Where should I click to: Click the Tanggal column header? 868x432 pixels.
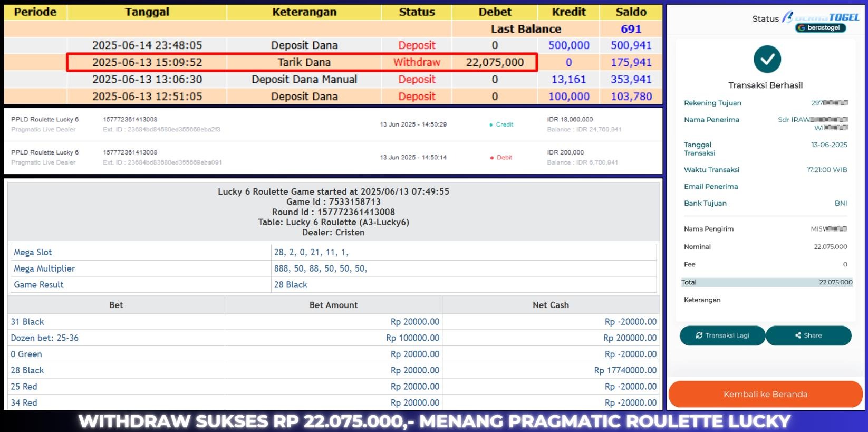(147, 12)
